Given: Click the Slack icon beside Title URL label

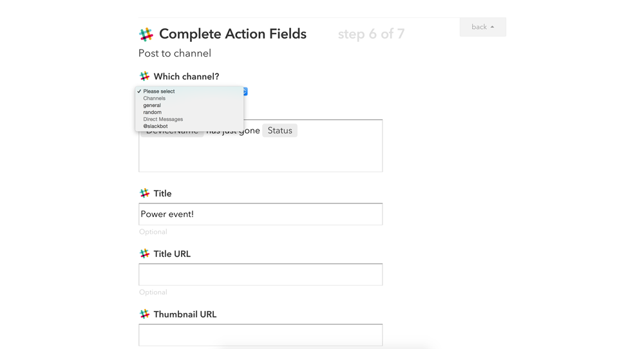Looking at the screenshot, I should point(144,254).
